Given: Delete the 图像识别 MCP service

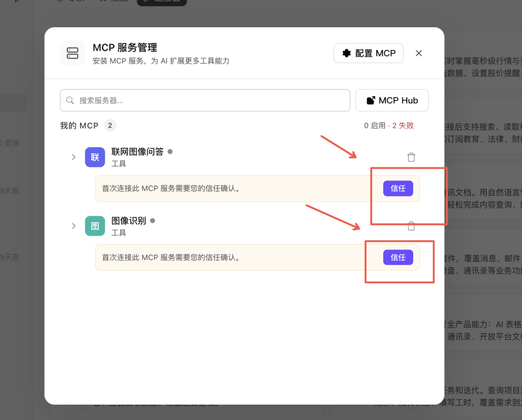Looking at the screenshot, I should pos(411,226).
